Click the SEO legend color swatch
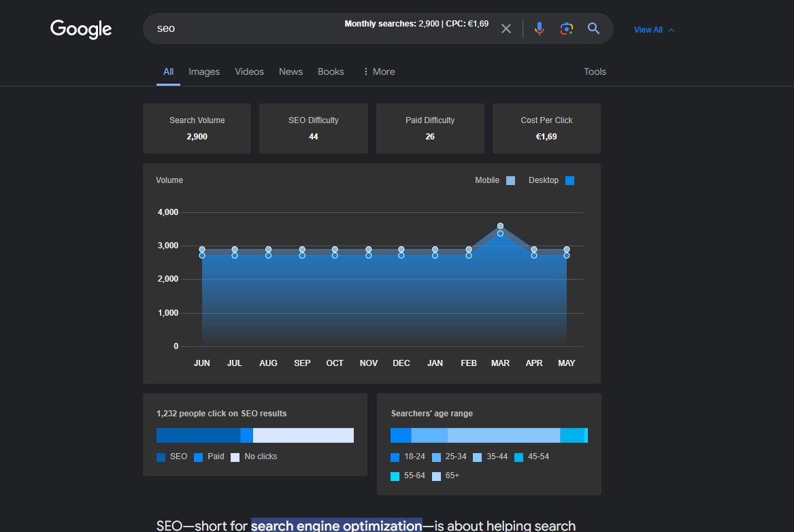Viewport: 794px width, 532px height. [x=161, y=457]
